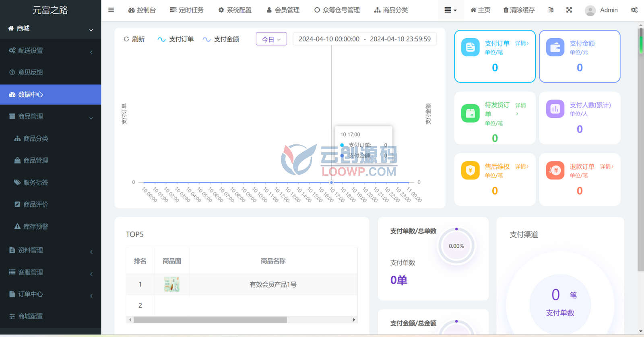Expand the 配送设置 sidebar menu
Screen dimensions: 644x337
50,51
